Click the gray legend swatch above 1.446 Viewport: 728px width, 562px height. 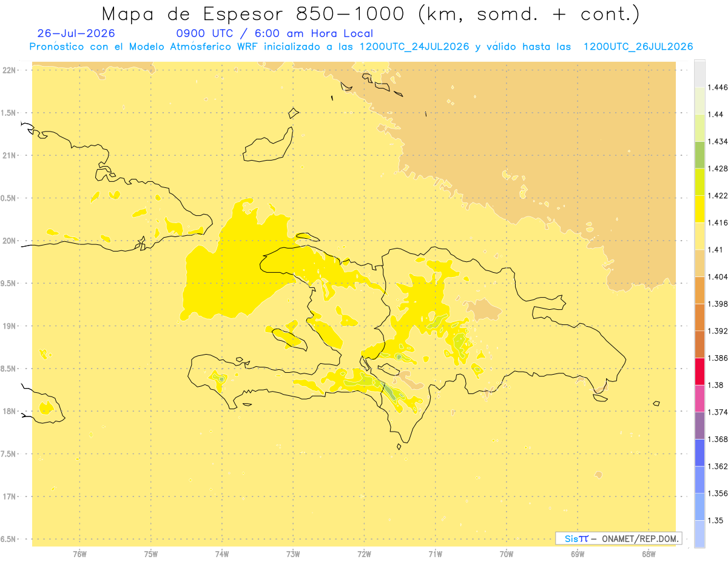[699, 73]
